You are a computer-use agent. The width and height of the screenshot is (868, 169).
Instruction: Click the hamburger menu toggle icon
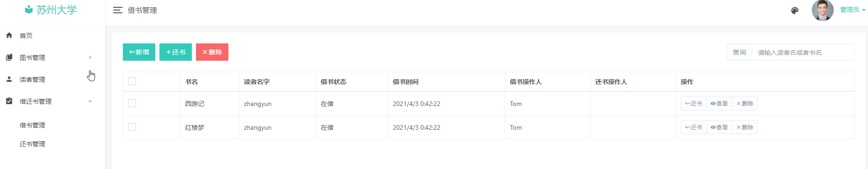[117, 10]
